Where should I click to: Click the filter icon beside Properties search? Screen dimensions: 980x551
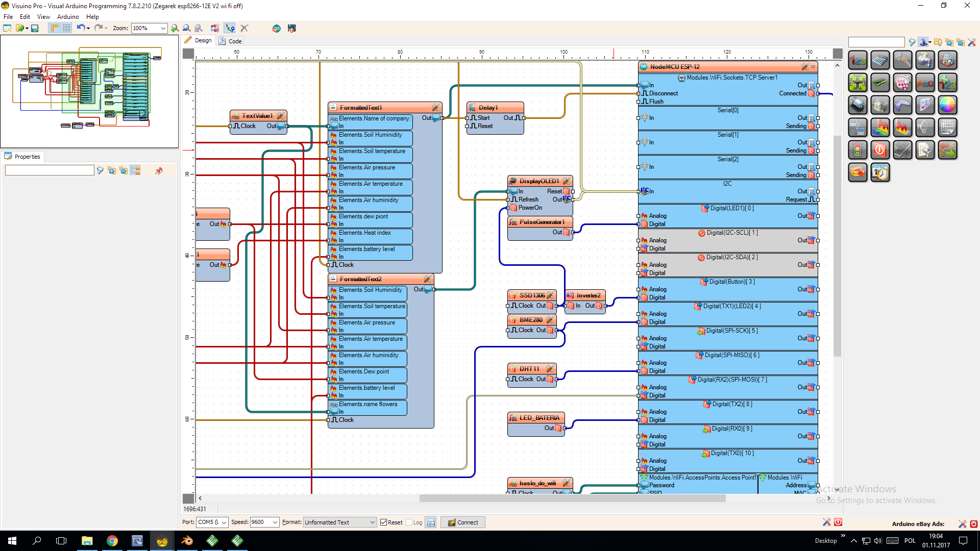101,170
